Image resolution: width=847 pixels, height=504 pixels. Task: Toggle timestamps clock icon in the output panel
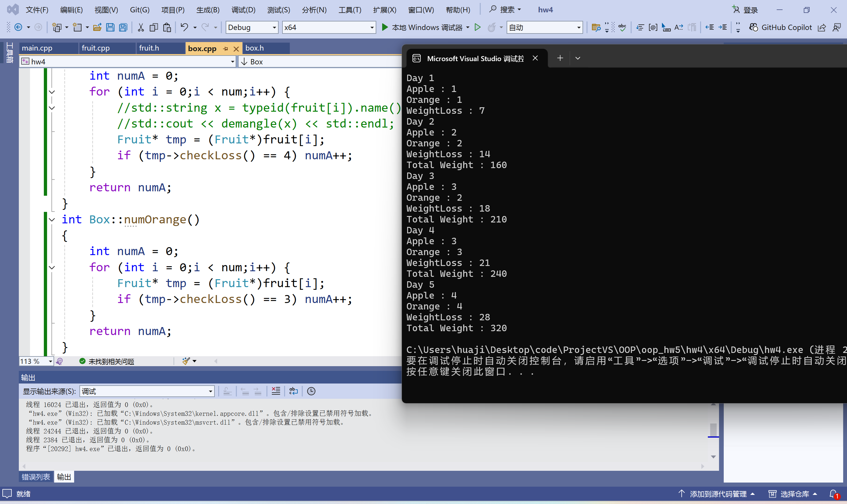click(311, 391)
